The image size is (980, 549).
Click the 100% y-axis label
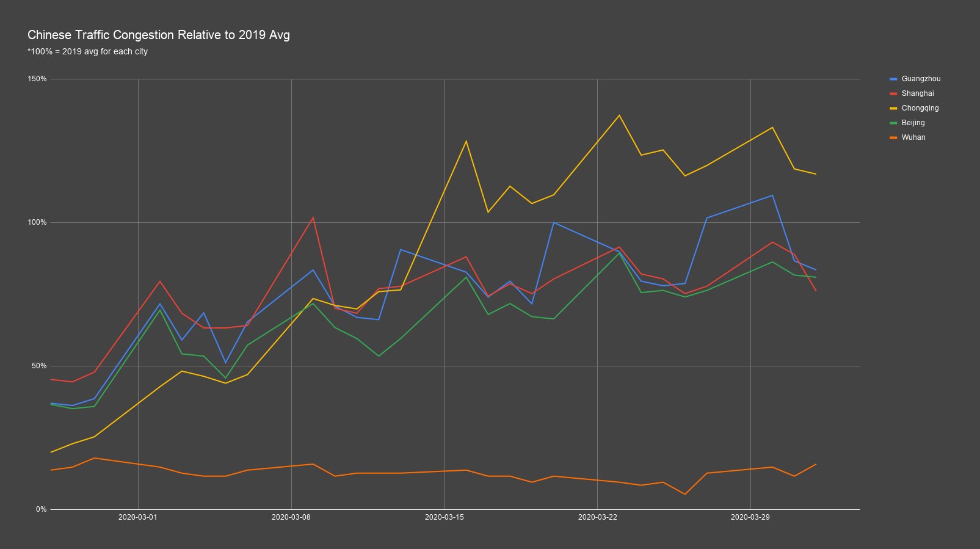37,222
